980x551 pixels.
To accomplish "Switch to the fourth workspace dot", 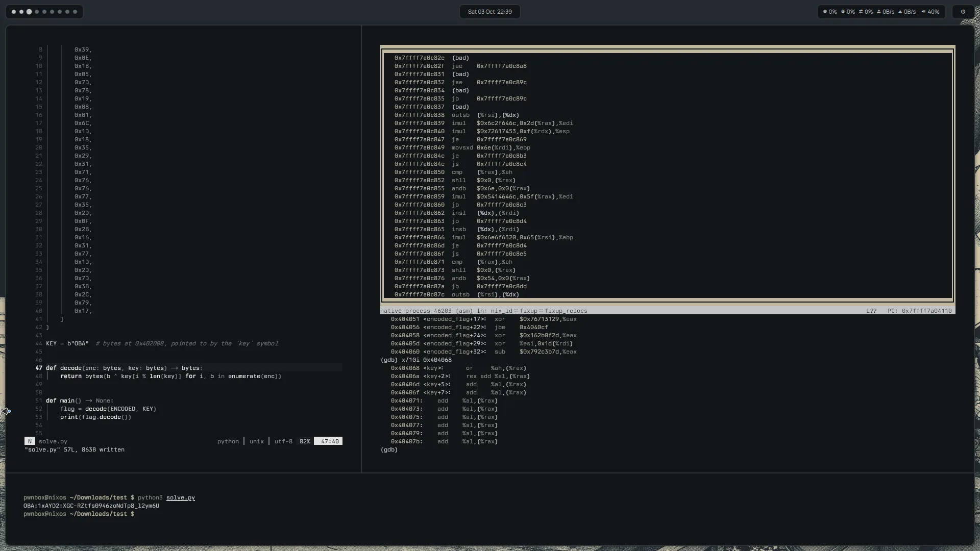I will pos(37,12).
